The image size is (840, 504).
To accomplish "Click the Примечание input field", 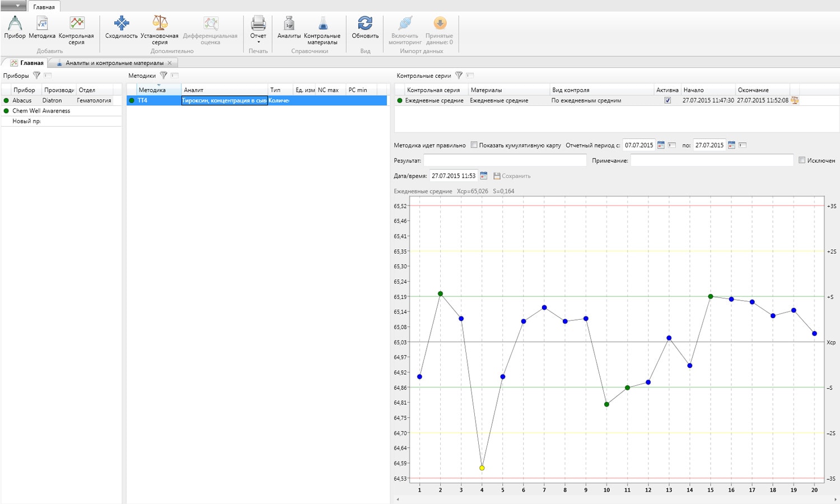I will (x=712, y=160).
